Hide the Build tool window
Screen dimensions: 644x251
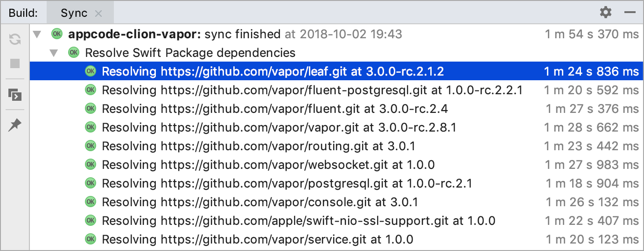tap(630, 13)
